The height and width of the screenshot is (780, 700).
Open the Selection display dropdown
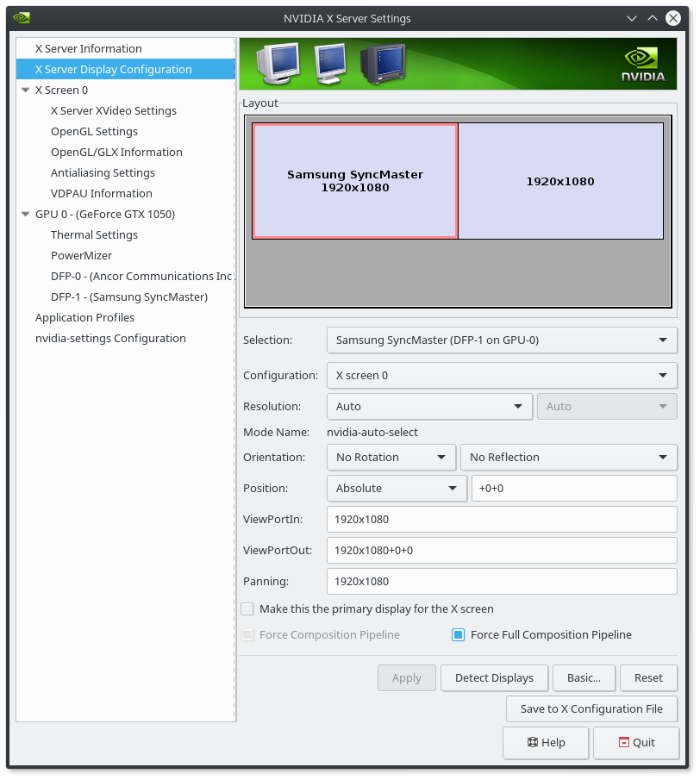[502, 340]
